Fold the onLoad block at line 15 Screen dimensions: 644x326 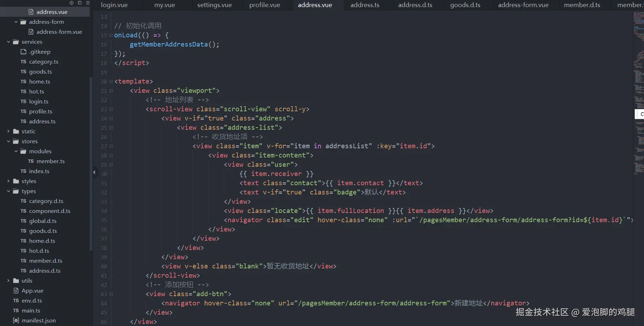click(111, 35)
